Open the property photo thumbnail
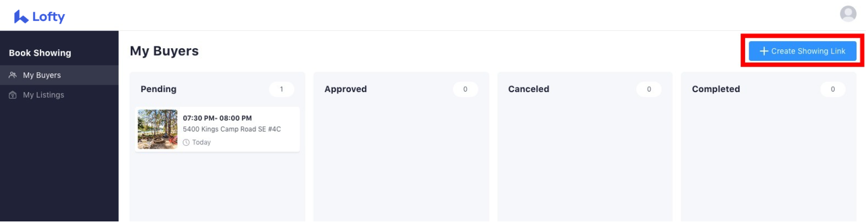Screen dimensions: 868x223 pos(158,129)
